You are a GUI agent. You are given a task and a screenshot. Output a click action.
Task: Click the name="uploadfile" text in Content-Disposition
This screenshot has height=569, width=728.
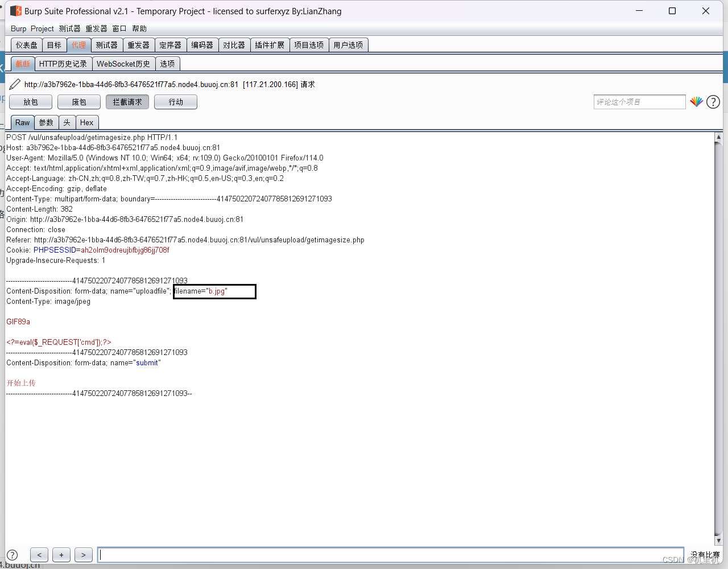tap(140, 291)
